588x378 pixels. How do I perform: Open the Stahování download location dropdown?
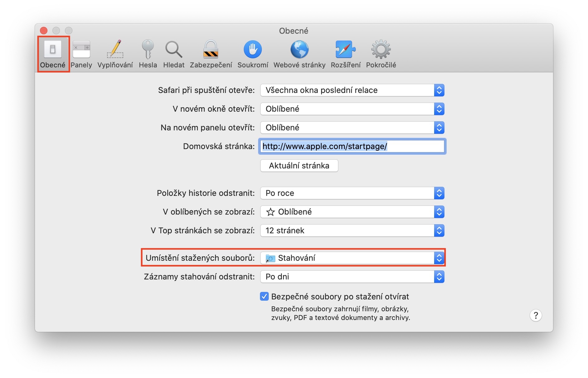click(x=352, y=258)
